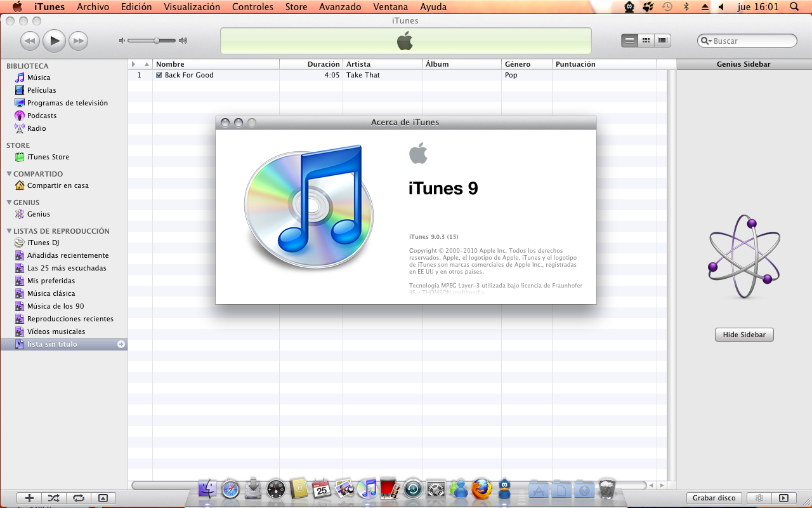Open Firefox from the dock

(x=481, y=489)
